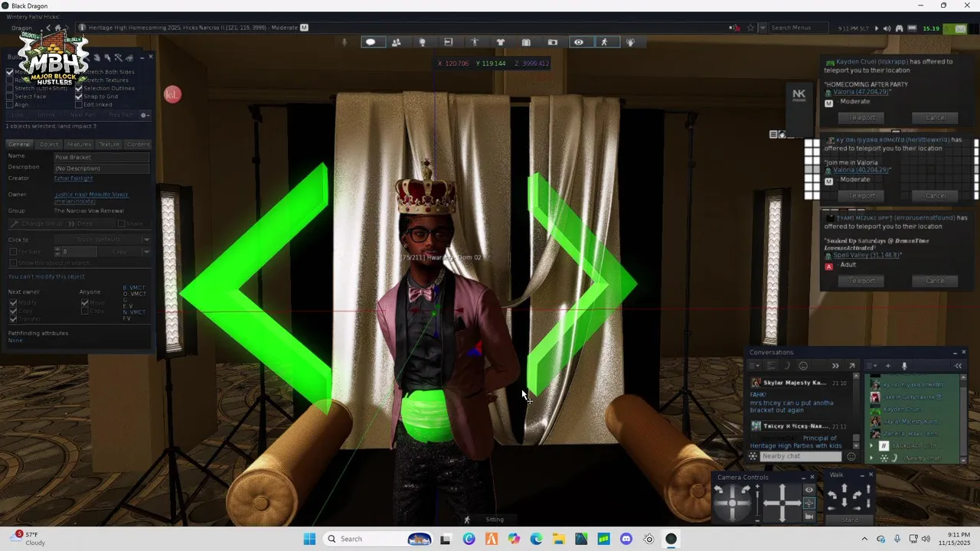Select the Land bulldozer tool in Build panel

tap(129, 57)
